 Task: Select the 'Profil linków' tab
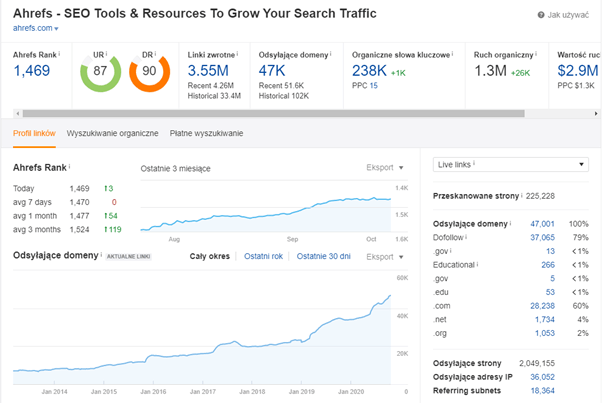pyautogui.click(x=34, y=132)
